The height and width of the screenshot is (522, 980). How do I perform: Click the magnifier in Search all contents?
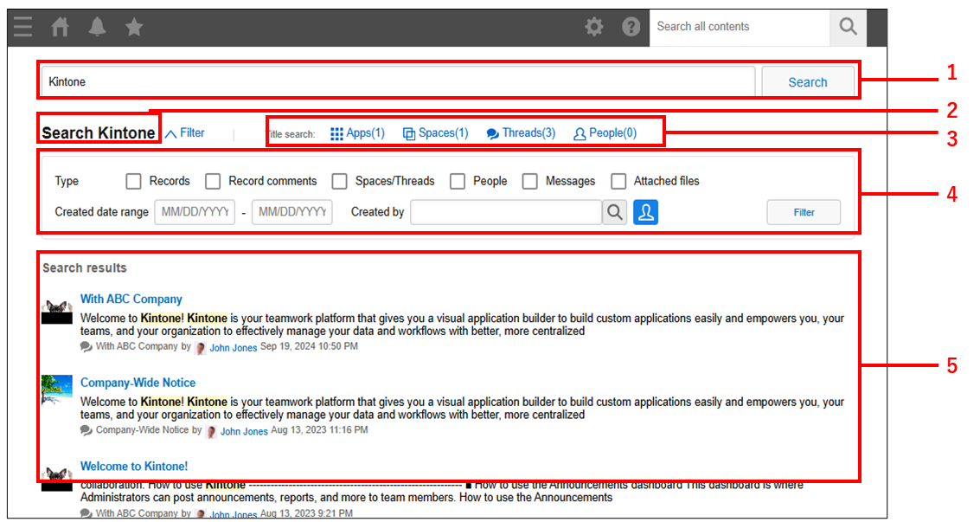click(847, 27)
